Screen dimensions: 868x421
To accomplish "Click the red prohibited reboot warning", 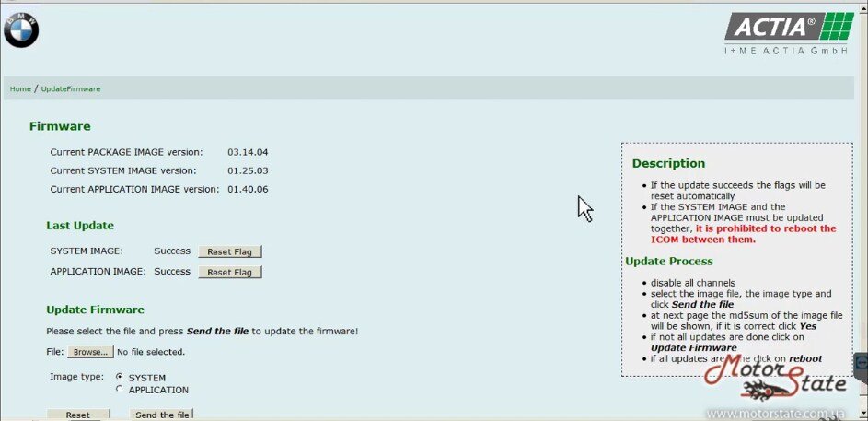I will (744, 234).
